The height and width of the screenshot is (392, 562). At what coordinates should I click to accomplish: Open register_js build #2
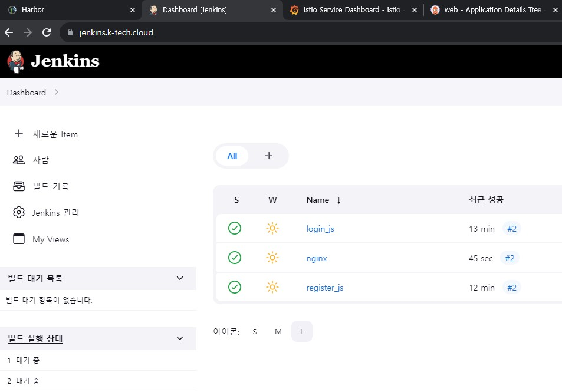tap(511, 288)
